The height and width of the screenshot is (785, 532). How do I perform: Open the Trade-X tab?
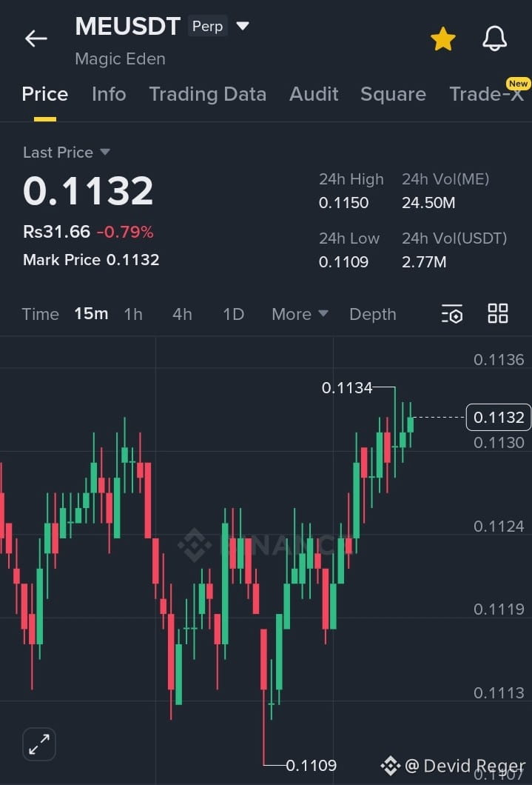(486, 94)
